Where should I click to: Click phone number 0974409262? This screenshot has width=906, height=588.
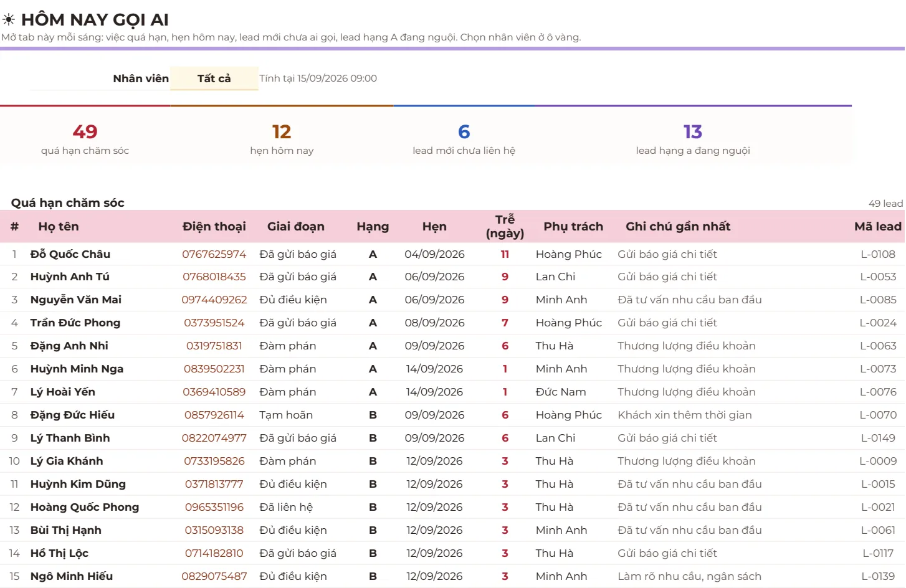click(x=214, y=300)
